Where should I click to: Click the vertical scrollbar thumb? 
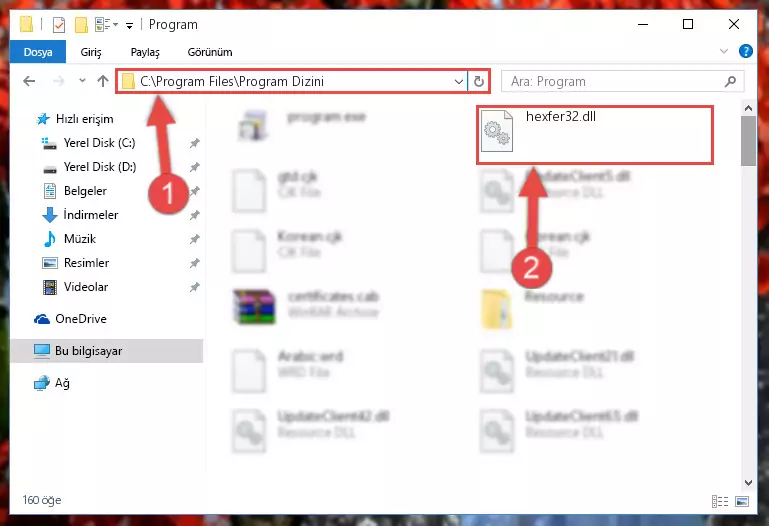coord(748,141)
